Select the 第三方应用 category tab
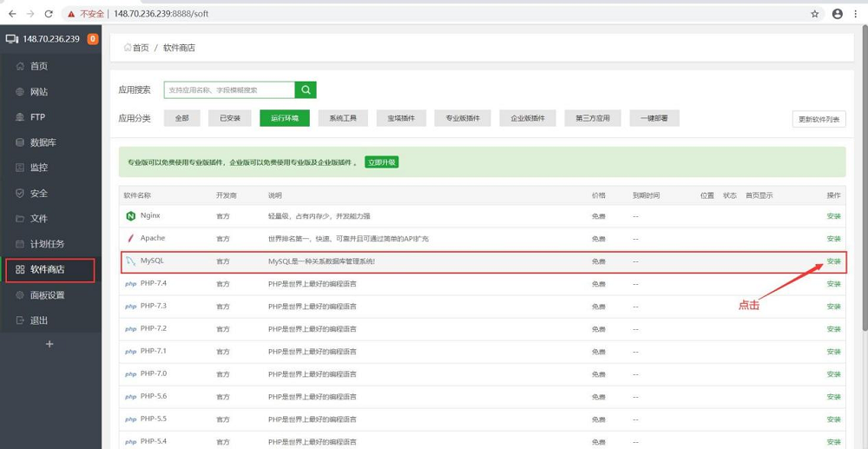Viewport: 868px width, 449px height. pos(592,118)
